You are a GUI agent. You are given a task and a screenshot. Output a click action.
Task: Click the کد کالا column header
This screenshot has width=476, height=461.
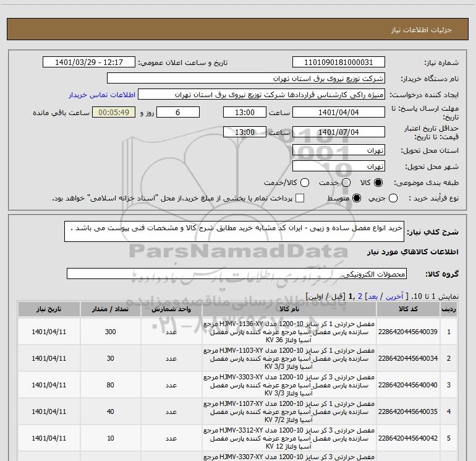[408, 309]
